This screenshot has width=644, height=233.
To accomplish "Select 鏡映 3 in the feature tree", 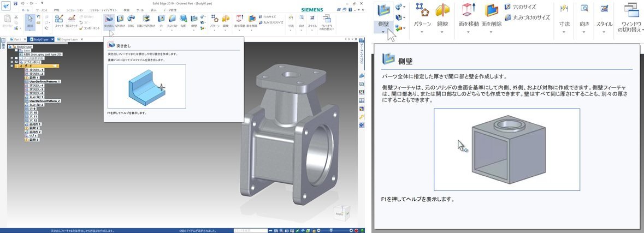I will [32, 140].
